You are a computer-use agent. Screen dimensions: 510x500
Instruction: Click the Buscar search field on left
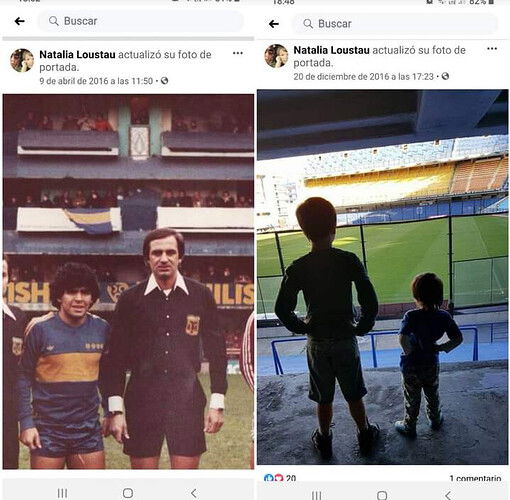(x=140, y=21)
